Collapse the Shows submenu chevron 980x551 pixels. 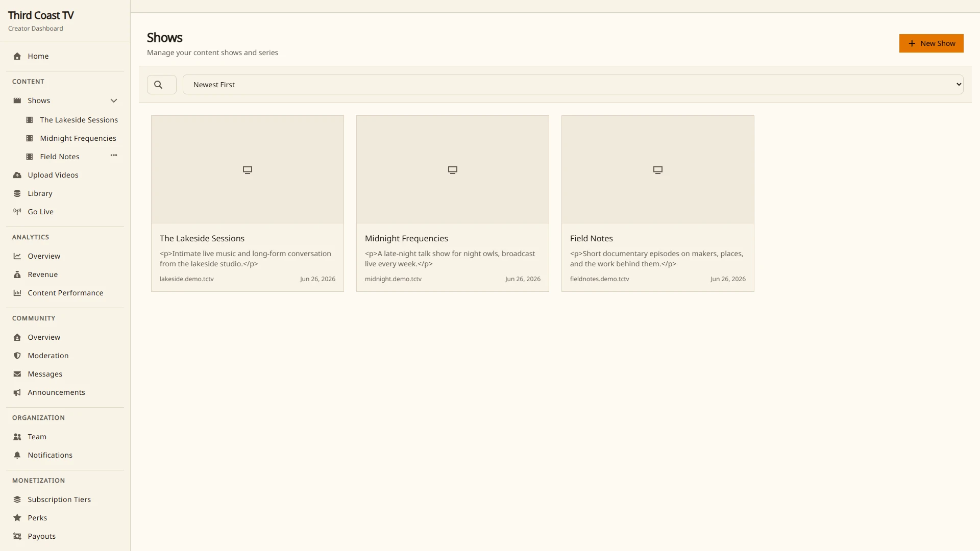(114, 101)
